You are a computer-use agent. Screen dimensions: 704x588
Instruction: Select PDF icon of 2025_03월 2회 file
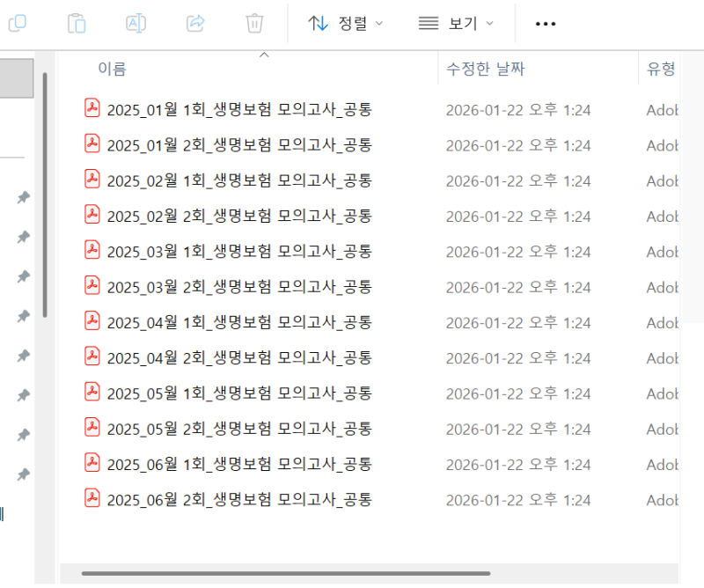[92, 286]
